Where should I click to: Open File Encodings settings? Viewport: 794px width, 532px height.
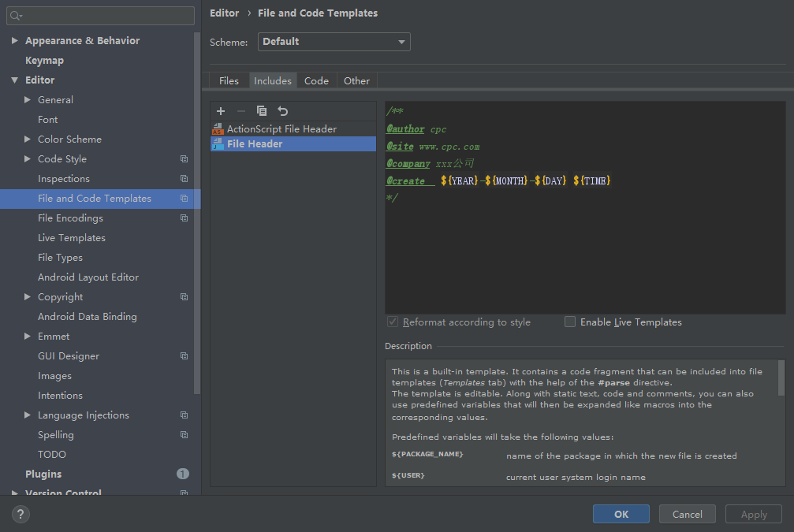(70, 218)
